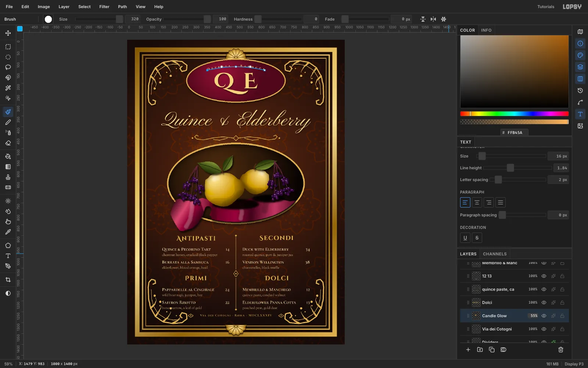Select the Text tool in toolbar

[x=8, y=256]
